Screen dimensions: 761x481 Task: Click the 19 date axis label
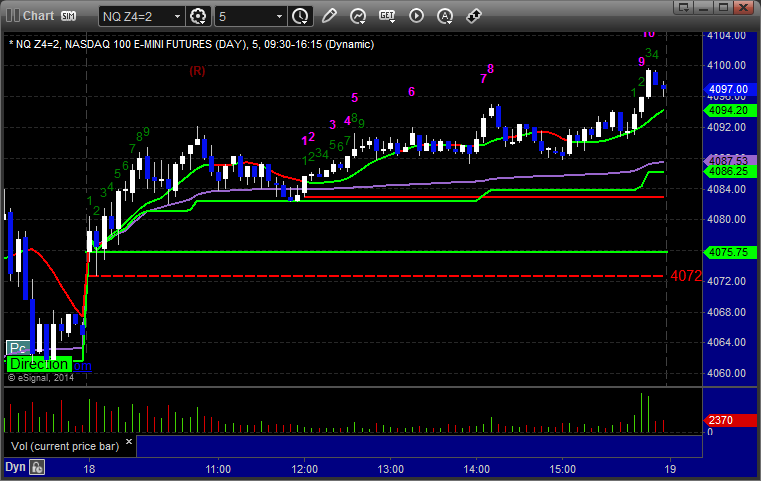[670, 469]
